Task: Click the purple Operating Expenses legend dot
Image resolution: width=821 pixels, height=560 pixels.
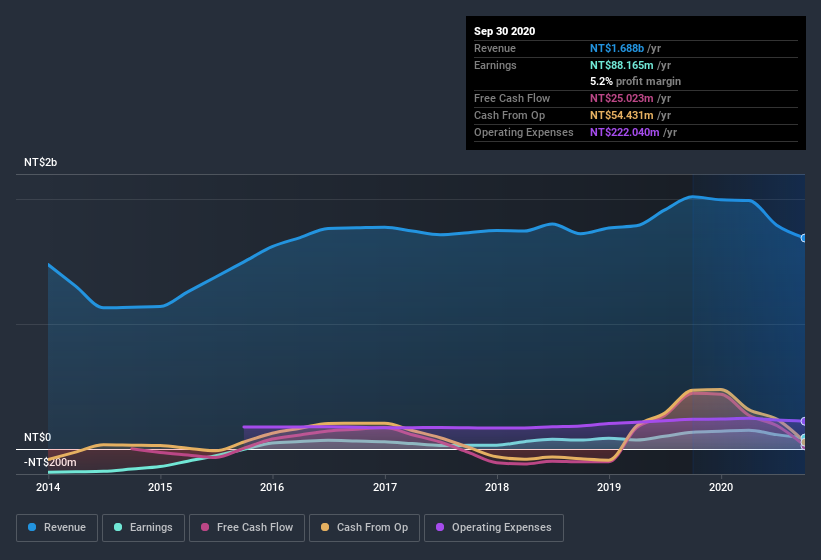Action: 440,527
